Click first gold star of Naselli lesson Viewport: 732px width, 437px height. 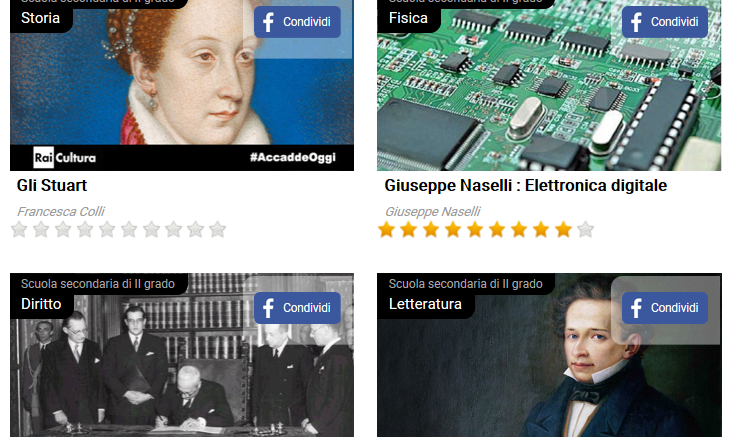click(x=387, y=230)
